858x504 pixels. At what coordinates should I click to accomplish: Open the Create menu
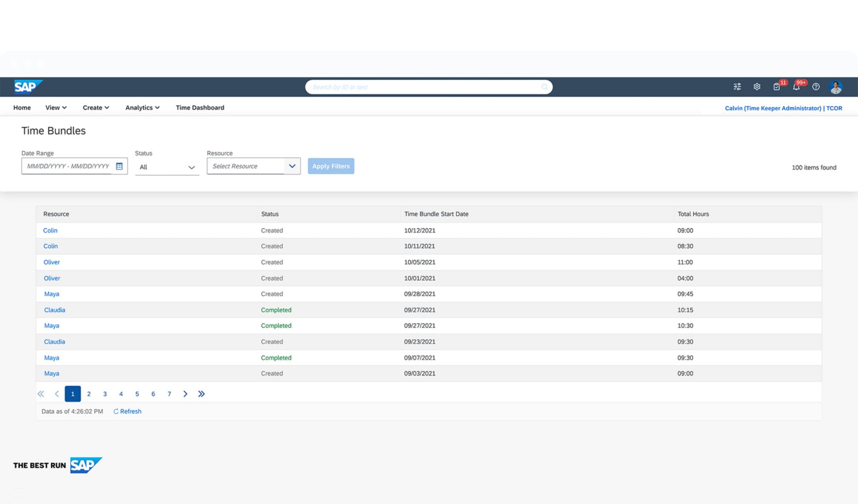tap(95, 108)
